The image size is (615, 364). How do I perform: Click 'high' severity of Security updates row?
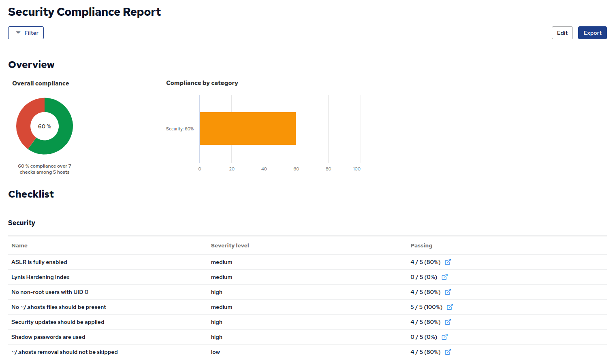(x=217, y=322)
